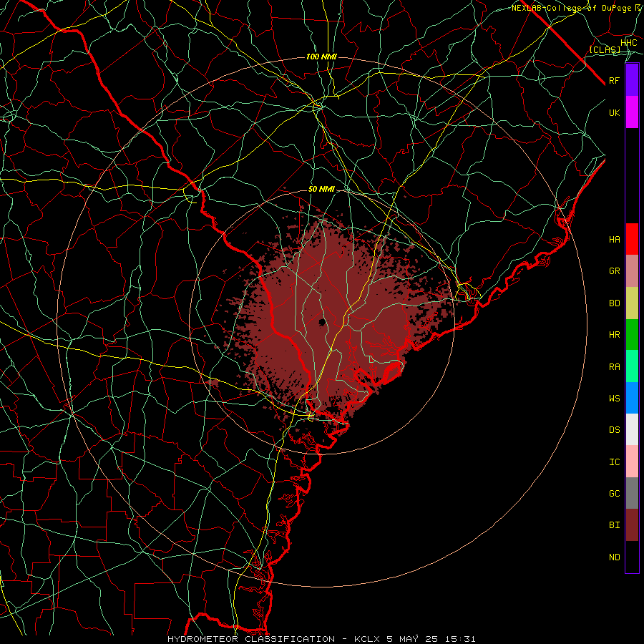
Task: Click the WS legend label
Action: tap(614, 398)
